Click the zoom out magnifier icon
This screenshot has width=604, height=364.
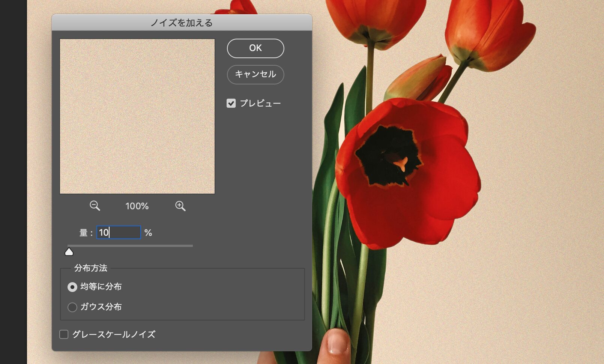(x=95, y=206)
